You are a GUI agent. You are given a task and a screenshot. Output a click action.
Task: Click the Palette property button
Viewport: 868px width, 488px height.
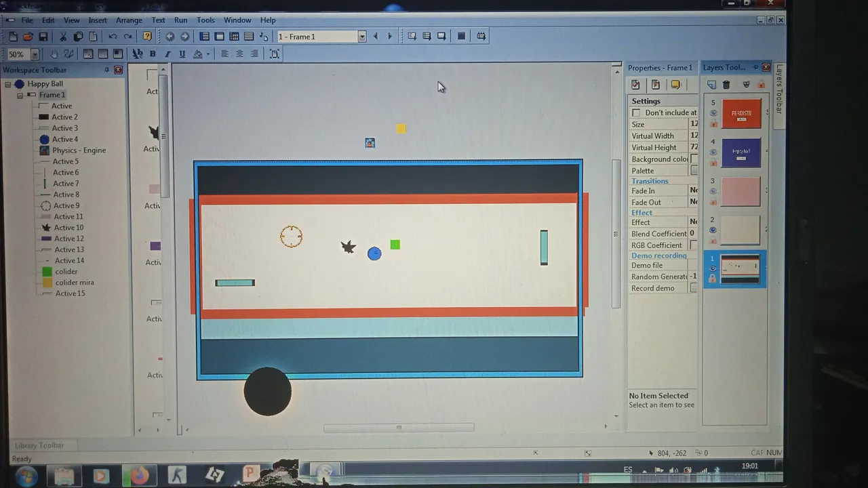click(694, 171)
